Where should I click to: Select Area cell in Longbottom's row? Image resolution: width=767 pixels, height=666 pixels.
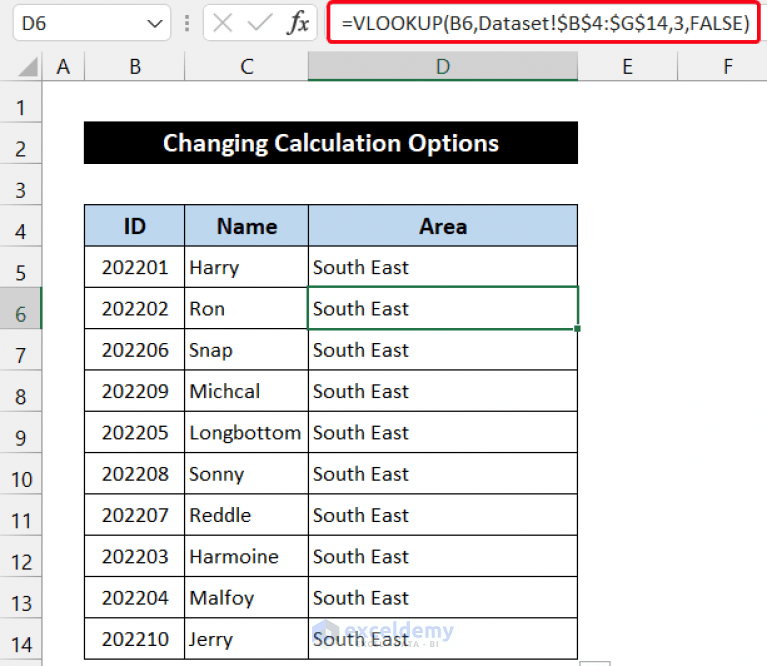pos(443,432)
